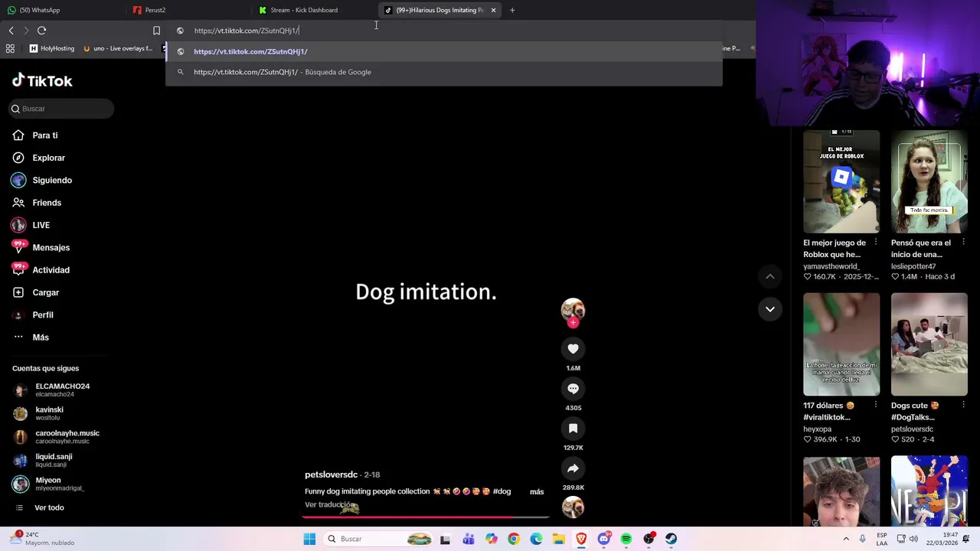Click the browser back arrow

coord(11,31)
